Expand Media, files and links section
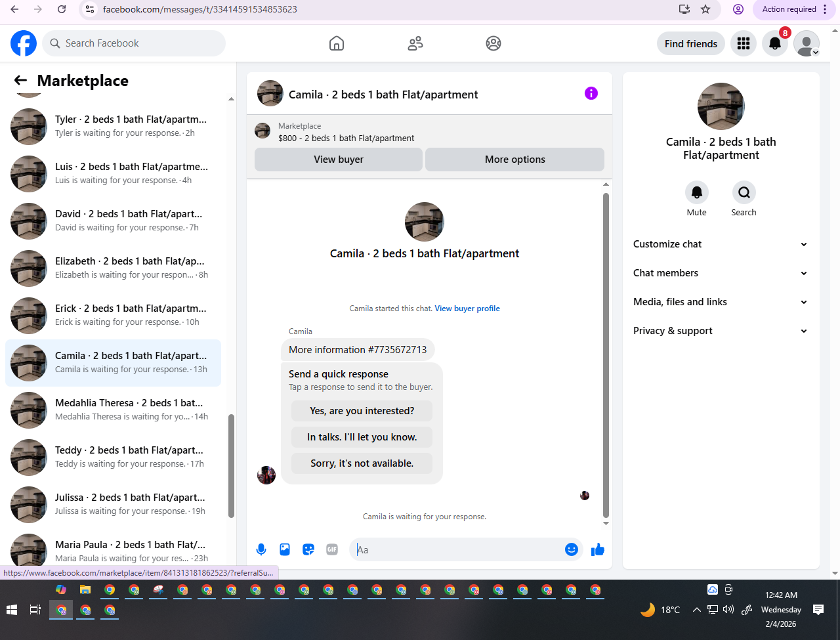This screenshot has height=640, width=840. click(x=721, y=302)
